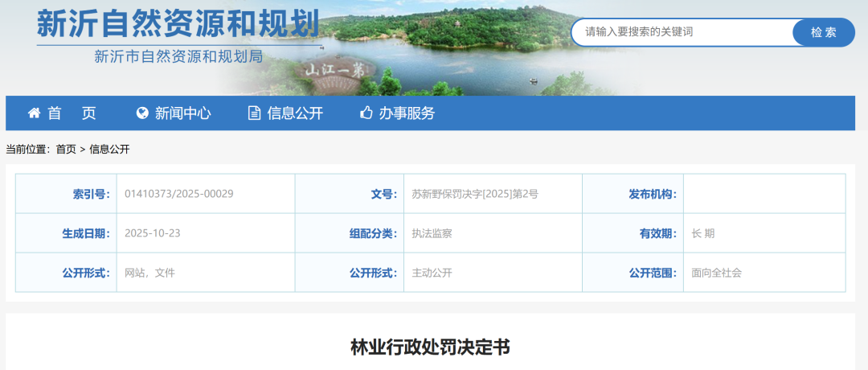
Task: Open the 首页 navigation menu item
Action: click(62, 113)
